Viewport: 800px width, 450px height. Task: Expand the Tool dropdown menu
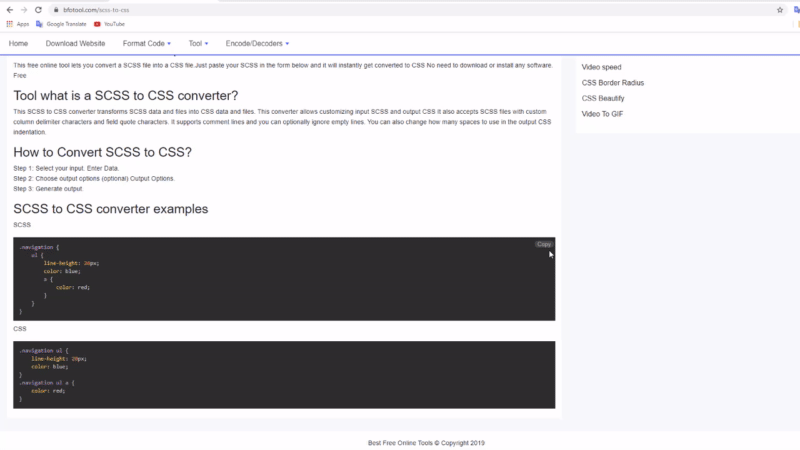click(x=198, y=44)
